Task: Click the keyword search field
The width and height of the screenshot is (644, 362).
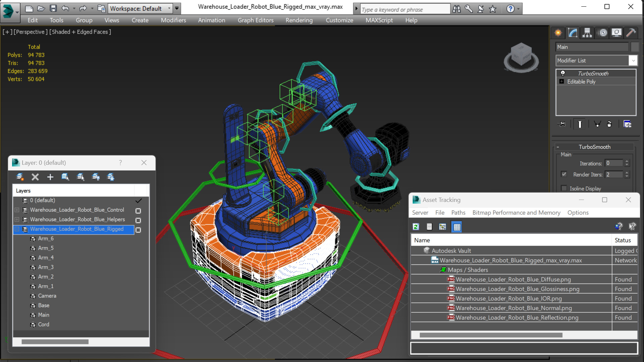Action: (x=405, y=9)
